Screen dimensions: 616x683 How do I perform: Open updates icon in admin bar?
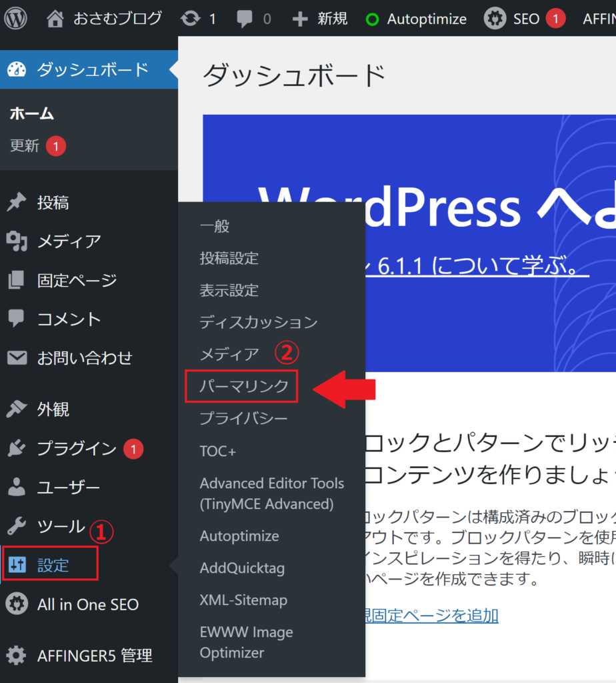(x=191, y=19)
